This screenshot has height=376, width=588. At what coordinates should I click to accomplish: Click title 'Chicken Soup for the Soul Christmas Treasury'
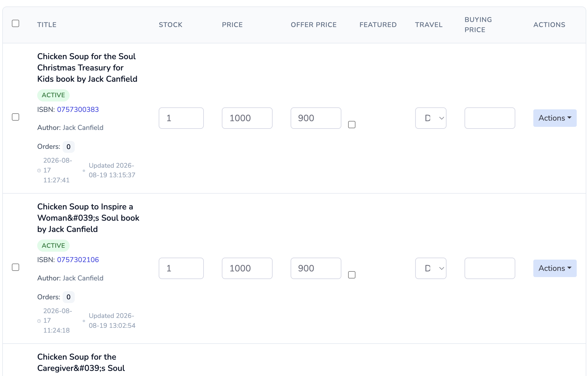(87, 68)
